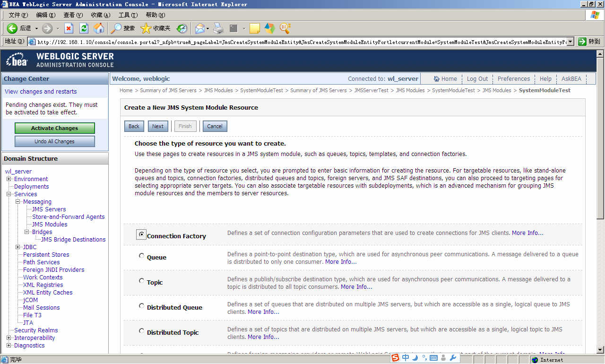Screen dimensions: 605x364
Task: Open the 文件(F) menu
Action: (18, 15)
